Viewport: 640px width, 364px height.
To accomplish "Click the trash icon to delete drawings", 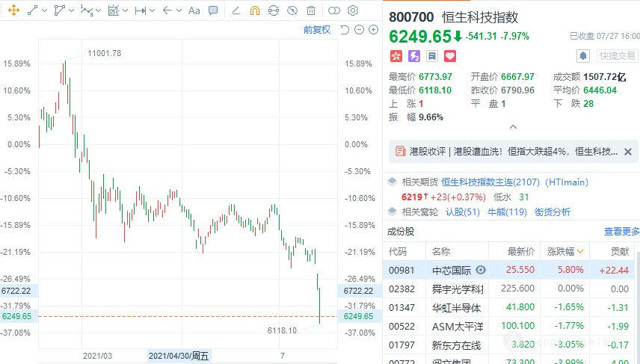I will [x=311, y=10].
